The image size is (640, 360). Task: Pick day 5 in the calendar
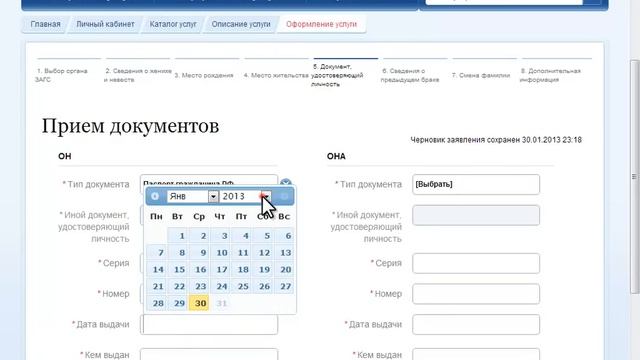[x=262, y=236]
